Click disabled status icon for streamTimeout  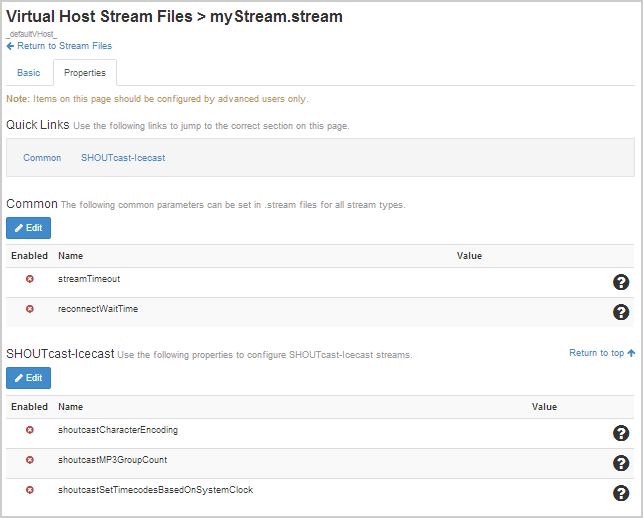point(30,279)
